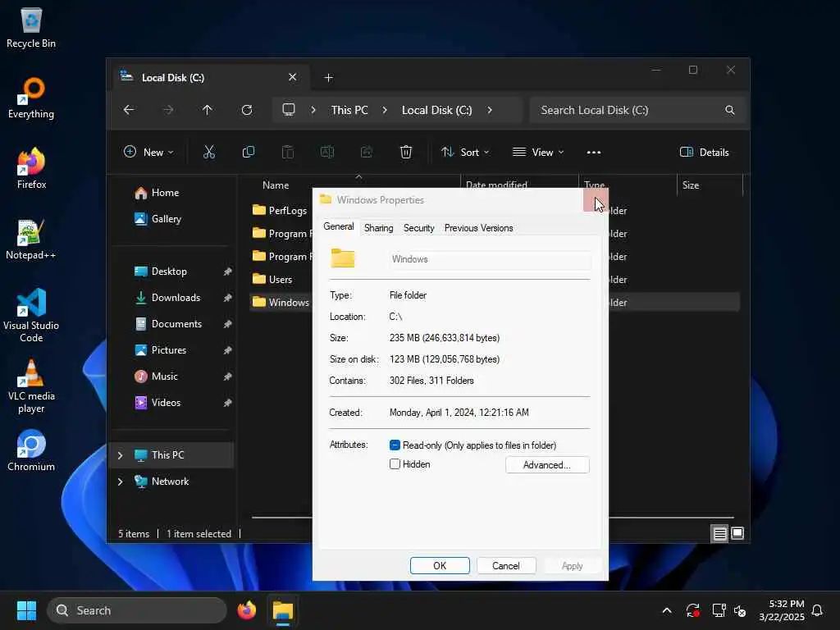Screen dimensions: 840x630
Task: Open the Recycle Bin desktop icon
Action: [x=31, y=28]
